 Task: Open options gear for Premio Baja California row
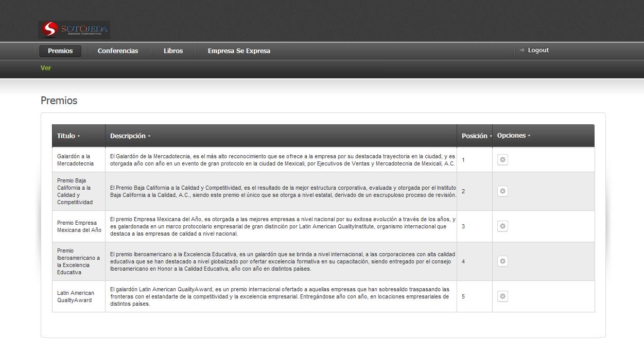point(502,191)
